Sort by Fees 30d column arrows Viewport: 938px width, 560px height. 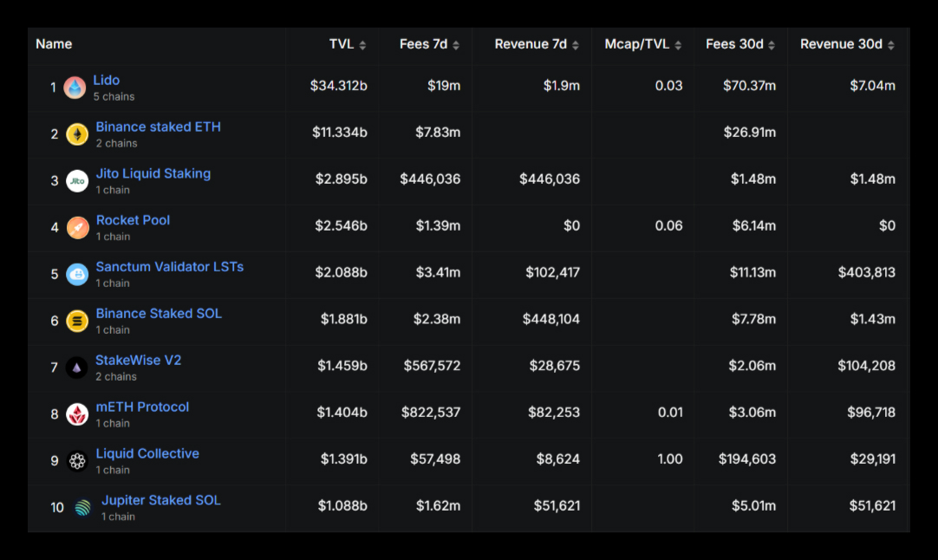point(772,45)
